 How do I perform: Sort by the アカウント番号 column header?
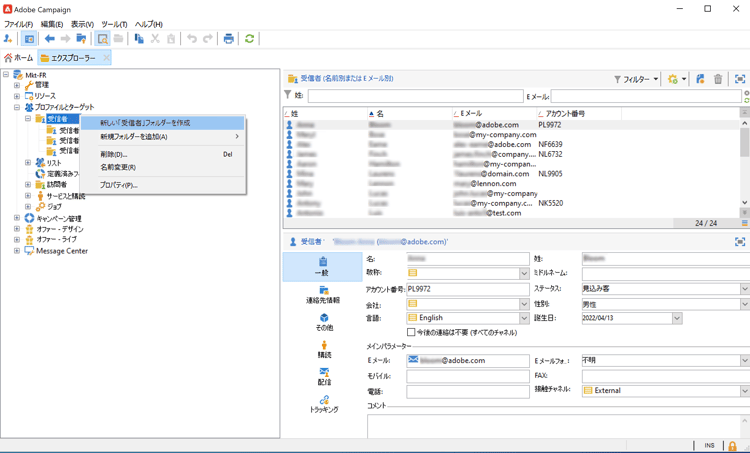coord(579,114)
